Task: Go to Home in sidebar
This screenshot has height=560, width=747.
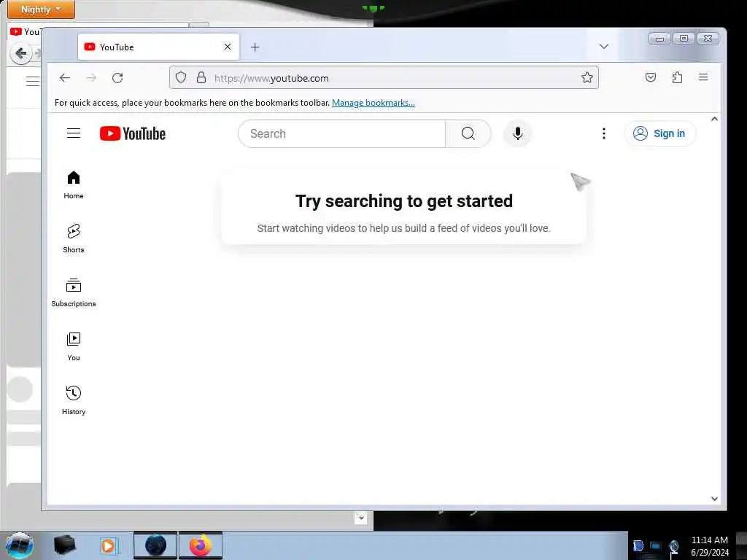Action: [x=74, y=184]
